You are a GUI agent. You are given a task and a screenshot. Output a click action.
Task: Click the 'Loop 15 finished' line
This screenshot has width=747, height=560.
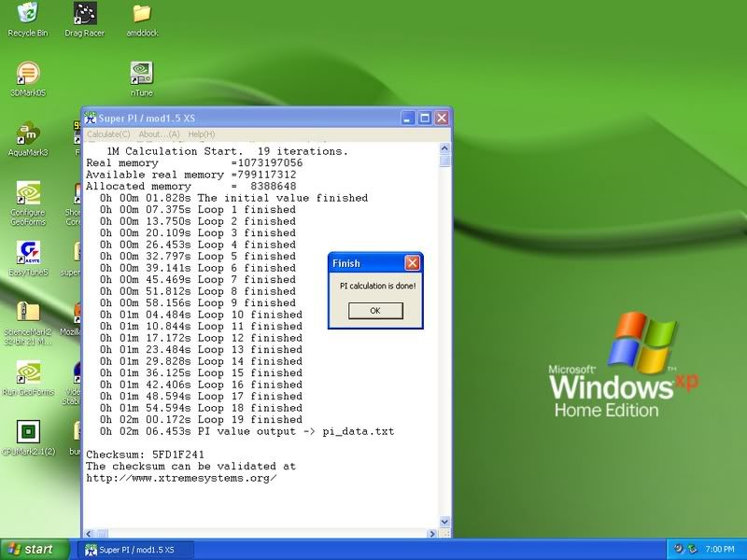click(201, 372)
